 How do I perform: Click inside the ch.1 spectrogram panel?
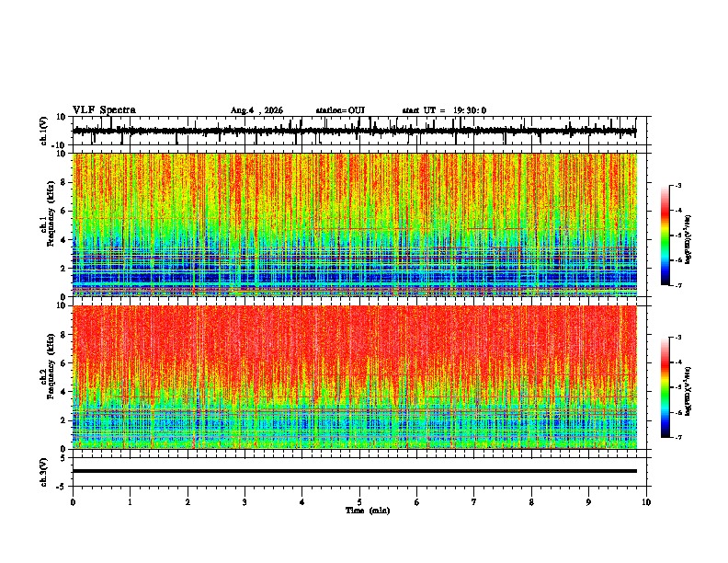(x=354, y=224)
